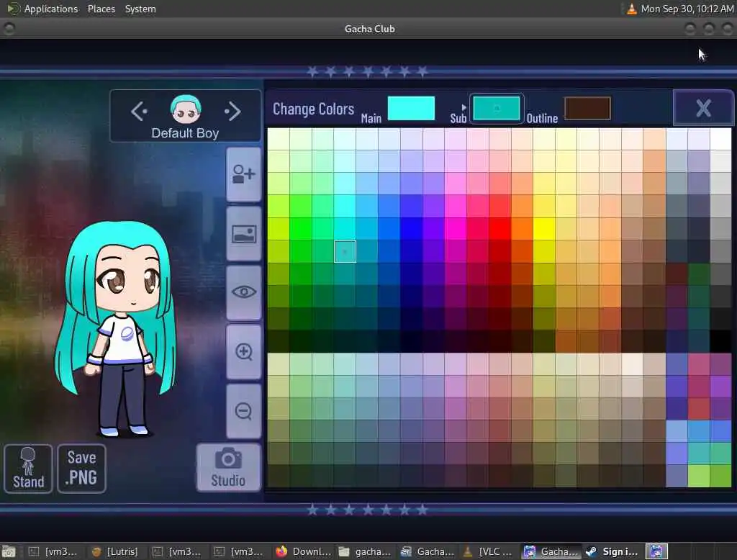Pick the magenta color in palette
The width and height of the screenshot is (737, 560).
[x=456, y=229]
